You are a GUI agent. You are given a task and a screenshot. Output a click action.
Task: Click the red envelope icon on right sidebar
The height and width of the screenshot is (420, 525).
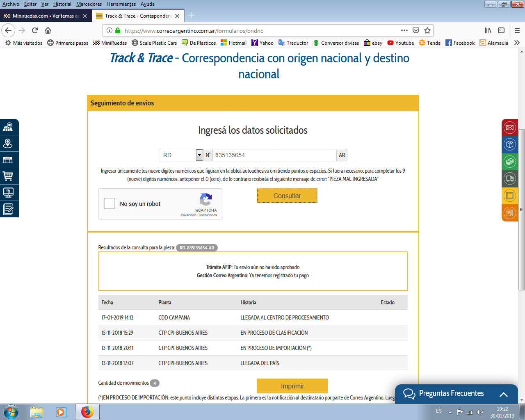coord(510,128)
